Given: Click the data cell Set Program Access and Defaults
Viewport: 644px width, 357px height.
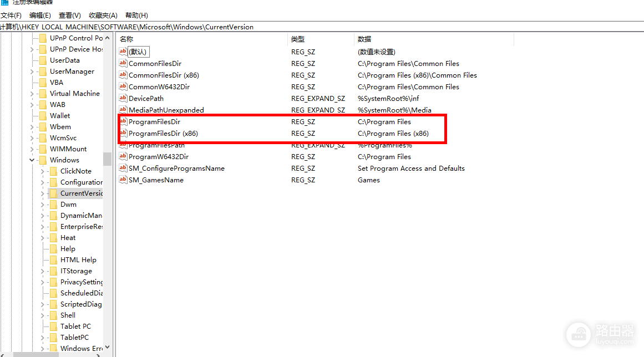Looking at the screenshot, I should pyautogui.click(x=411, y=168).
